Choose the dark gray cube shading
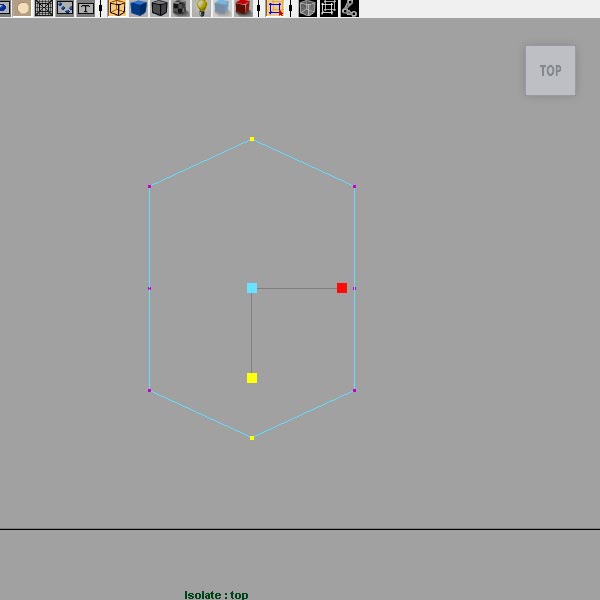Viewport: 600px width, 600px height. 159,8
